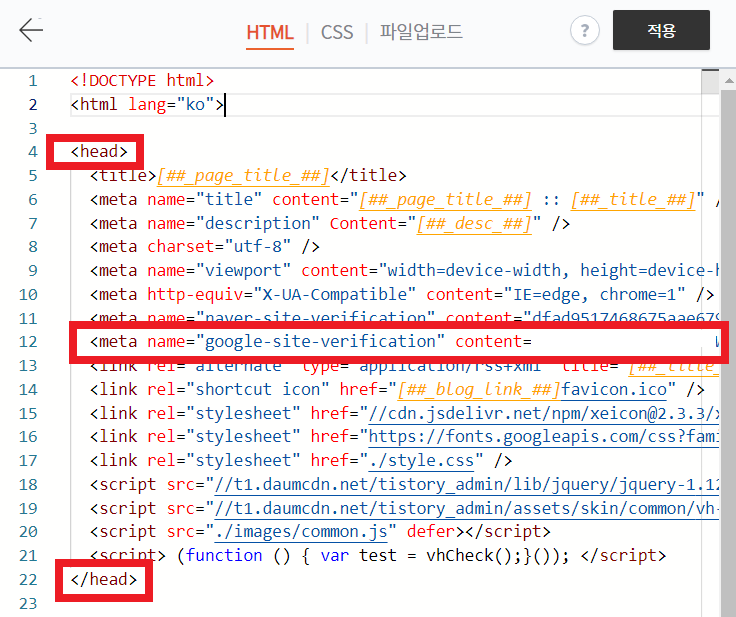The height and width of the screenshot is (617, 736).
Task: Click the meta name="description" line
Action: [x=330, y=224]
